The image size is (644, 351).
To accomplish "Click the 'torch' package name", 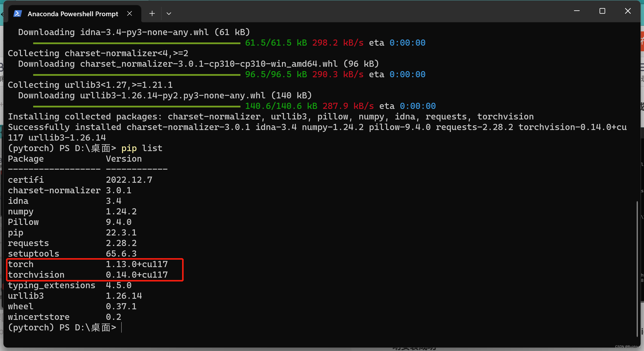I will [21, 264].
